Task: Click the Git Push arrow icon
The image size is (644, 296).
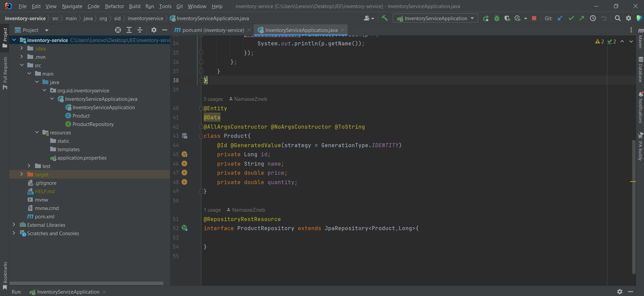Action: point(582,18)
